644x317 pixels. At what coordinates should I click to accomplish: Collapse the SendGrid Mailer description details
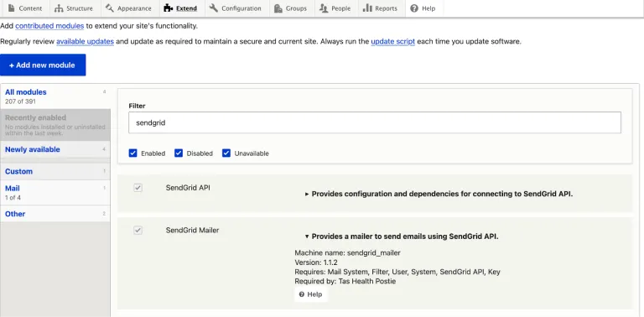tap(402, 236)
